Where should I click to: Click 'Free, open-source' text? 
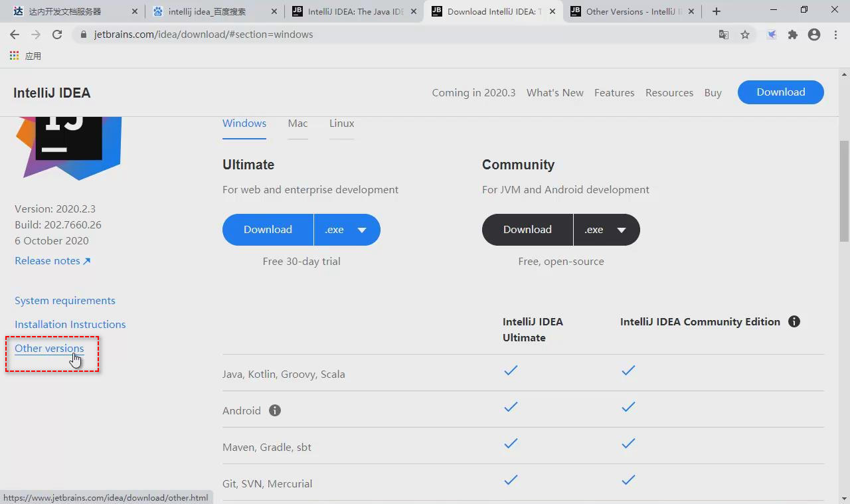tap(561, 262)
